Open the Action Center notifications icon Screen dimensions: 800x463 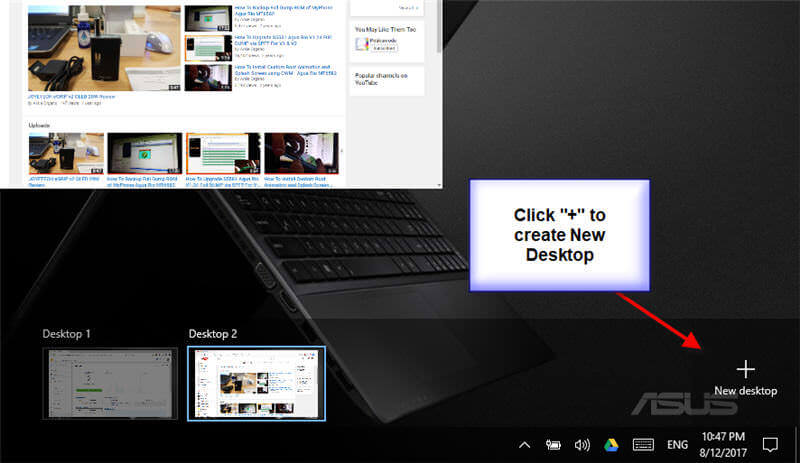pyautogui.click(x=770, y=445)
